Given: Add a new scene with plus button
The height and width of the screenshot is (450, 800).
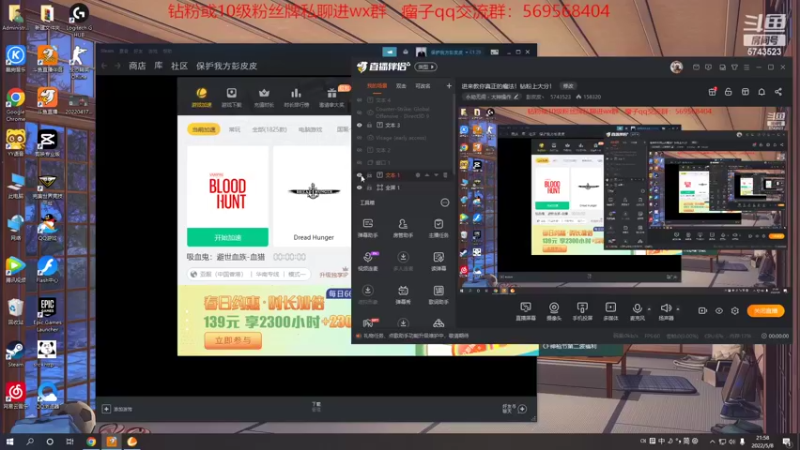Looking at the screenshot, I should 449,86.
